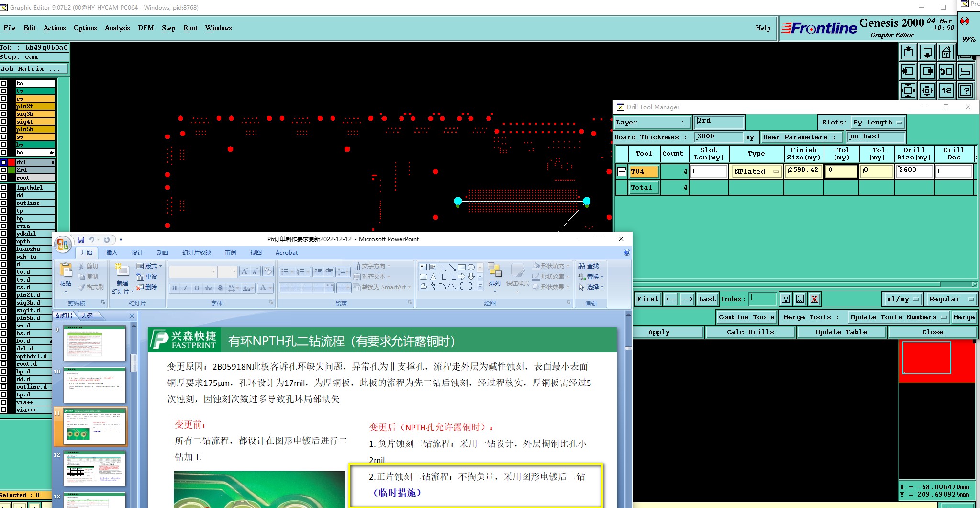Click the Italic icon in PowerPoint ribbon
This screenshot has width=980, height=508.
pyautogui.click(x=185, y=288)
